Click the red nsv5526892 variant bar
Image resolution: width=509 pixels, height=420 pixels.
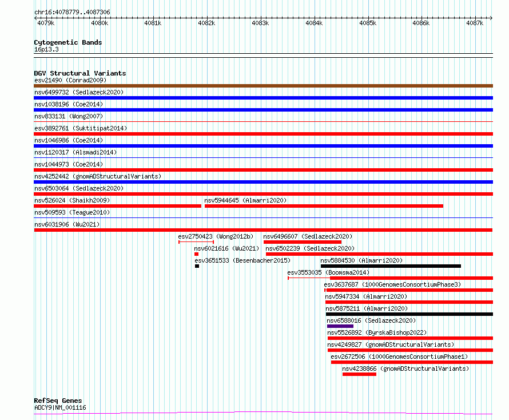pos(410,338)
